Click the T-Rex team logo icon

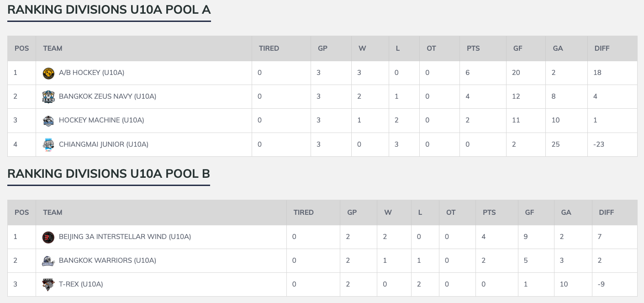pos(48,285)
